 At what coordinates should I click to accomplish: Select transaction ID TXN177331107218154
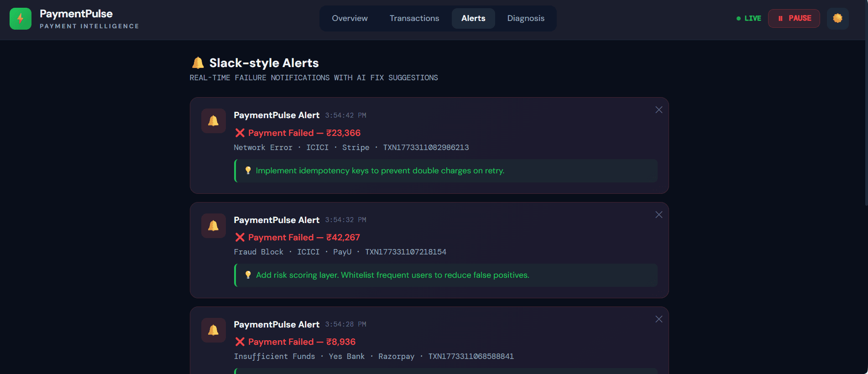click(406, 252)
